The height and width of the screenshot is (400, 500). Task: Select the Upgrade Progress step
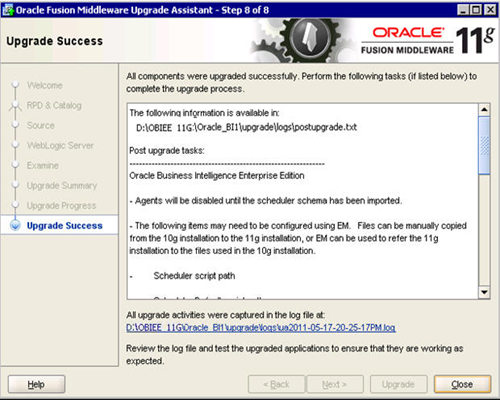[x=61, y=205]
